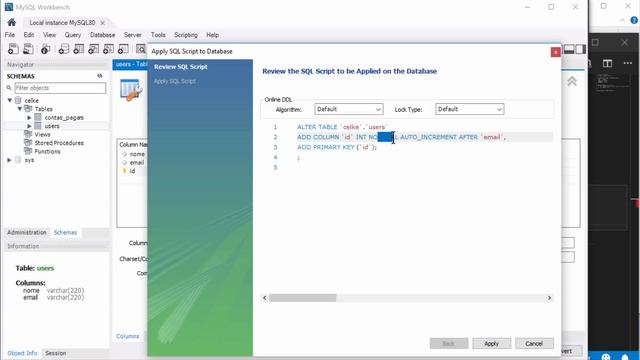Click the create new schema icon
Screen dimensions: 640x360
[x=64, y=49]
